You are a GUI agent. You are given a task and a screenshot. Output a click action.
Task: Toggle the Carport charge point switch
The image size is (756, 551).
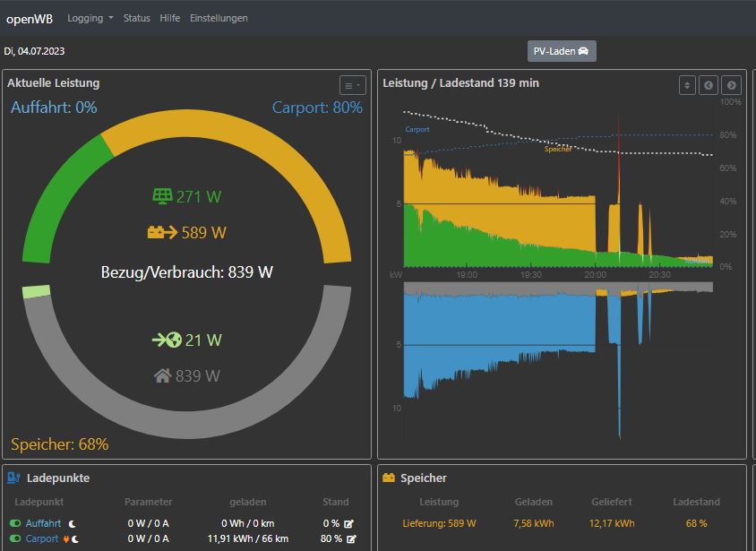pyautogui.click(x=15, y=538)
